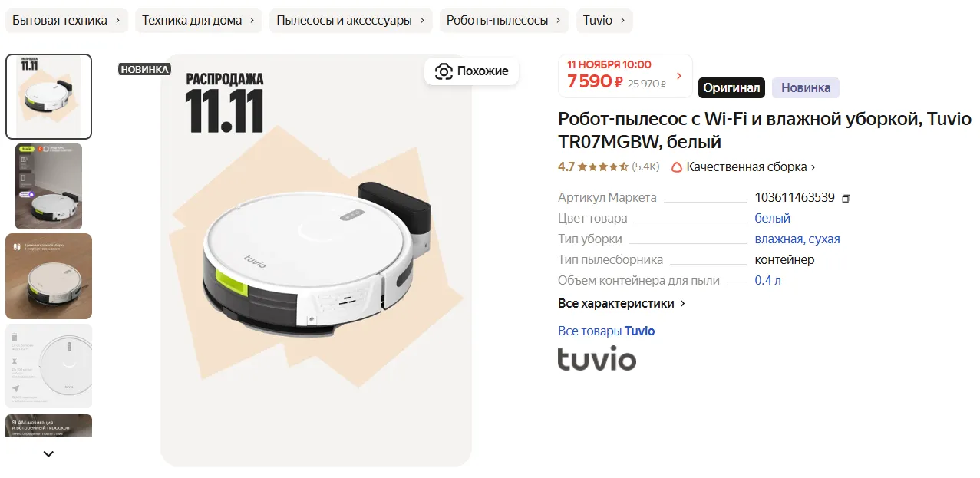This screenshot has width=980, height=478.
Task: Click the 'влажная' cleaning type link
Action: pos(779,239)
